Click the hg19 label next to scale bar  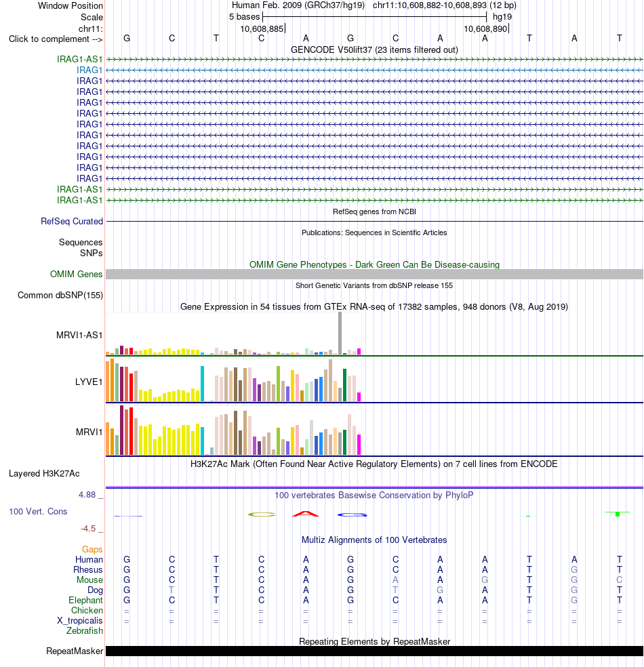coord(502,17)
